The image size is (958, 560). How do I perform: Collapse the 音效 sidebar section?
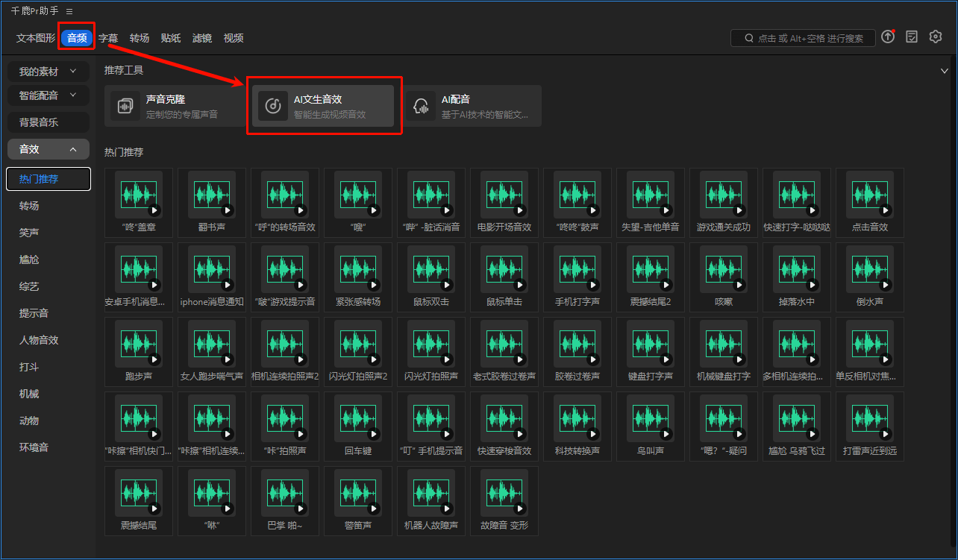48,148
